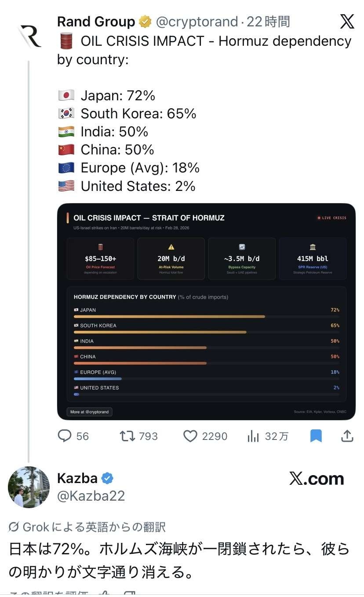Open the @Kazba22 handle
The width and height of the screenshot is (364, 597).
coord(91,496)
